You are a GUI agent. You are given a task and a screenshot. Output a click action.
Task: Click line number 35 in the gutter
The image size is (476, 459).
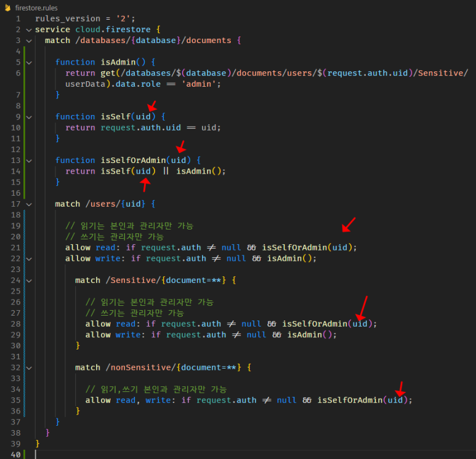tap(16, 400)
